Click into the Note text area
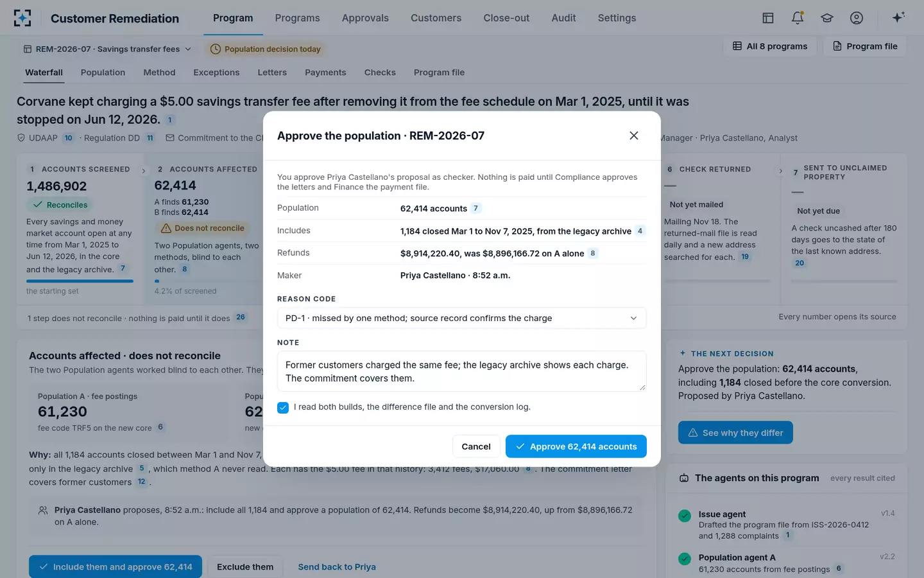The image size is (924, 578). (x=461, y=371)
